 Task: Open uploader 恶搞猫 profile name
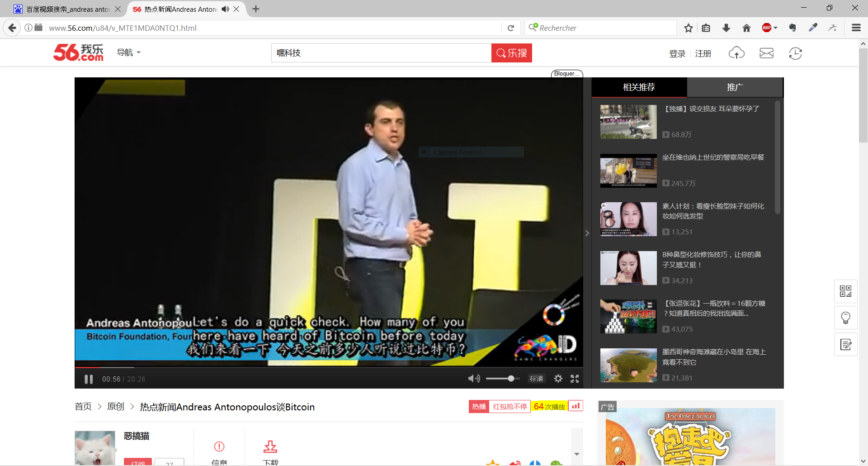point(137,436)
